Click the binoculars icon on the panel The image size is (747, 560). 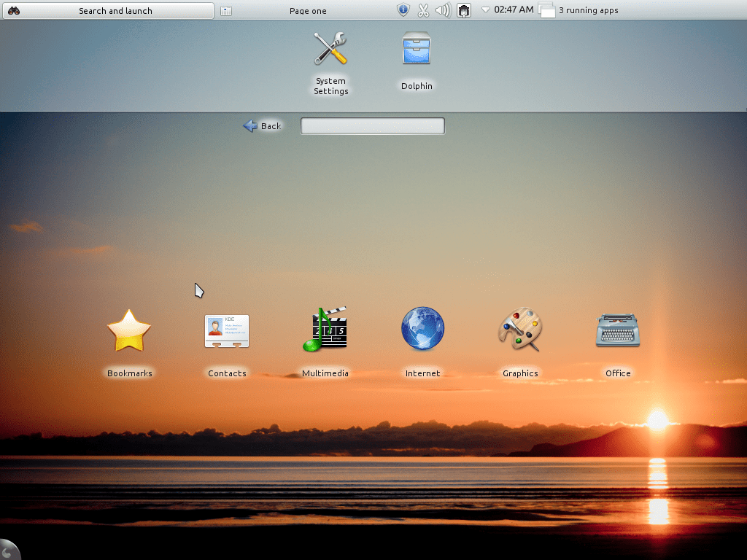point(14,10)
